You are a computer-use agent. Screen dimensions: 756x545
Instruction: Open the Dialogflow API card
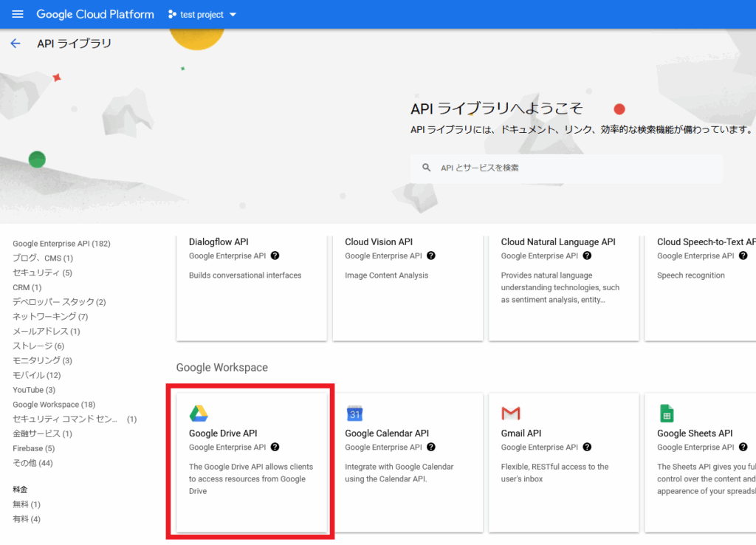[x=252, y=287]
